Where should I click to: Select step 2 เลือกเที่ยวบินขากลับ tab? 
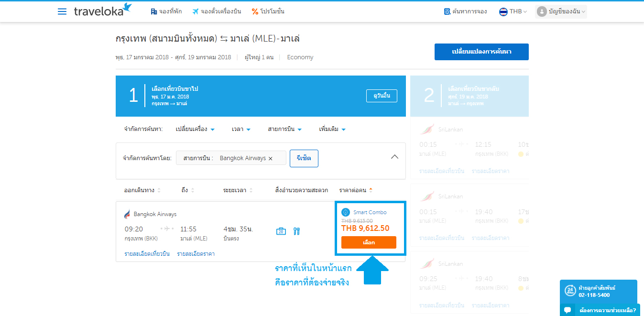click(469, 96)
